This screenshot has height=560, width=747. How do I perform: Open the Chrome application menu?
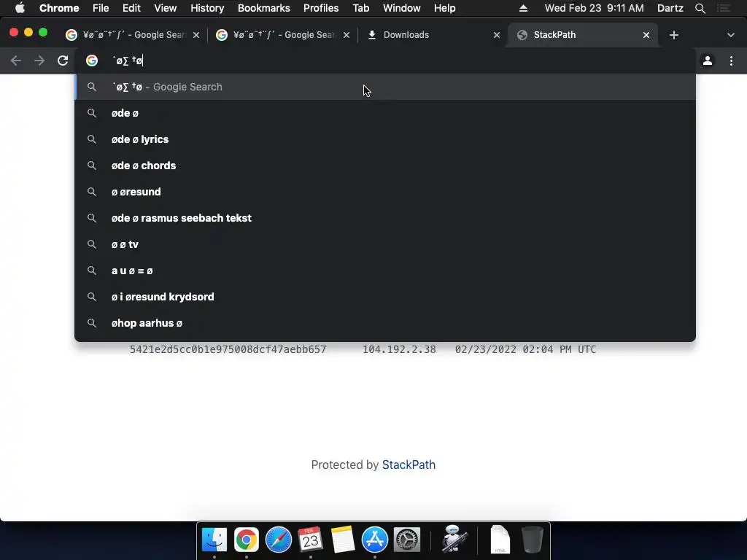coord(59,8)
